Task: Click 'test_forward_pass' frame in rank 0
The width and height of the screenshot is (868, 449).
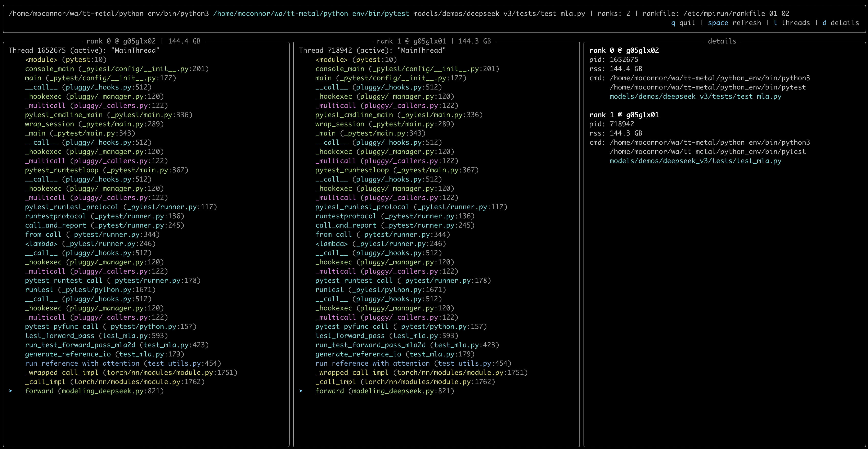Action: pos(96,336)
